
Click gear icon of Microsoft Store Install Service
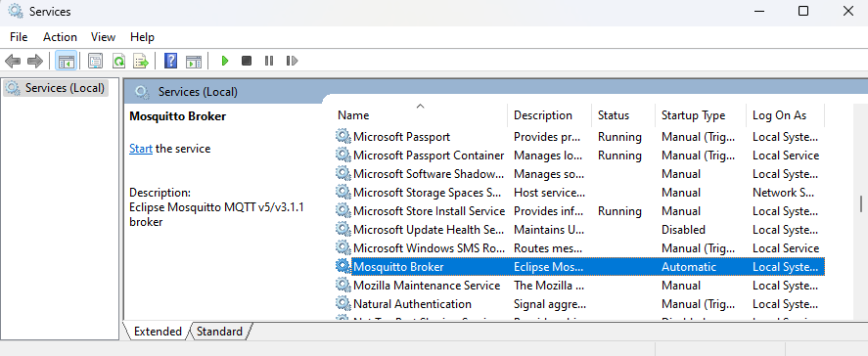tap(343, 210)
